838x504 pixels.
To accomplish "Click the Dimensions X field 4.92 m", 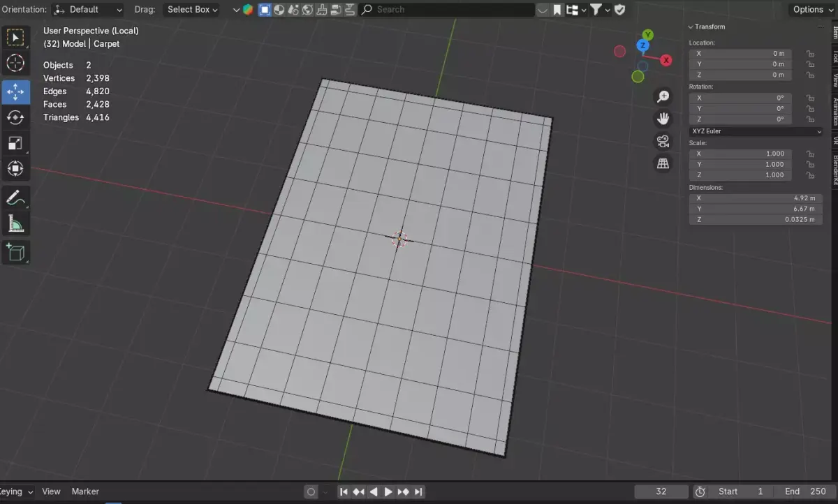I will click(756, 198).
